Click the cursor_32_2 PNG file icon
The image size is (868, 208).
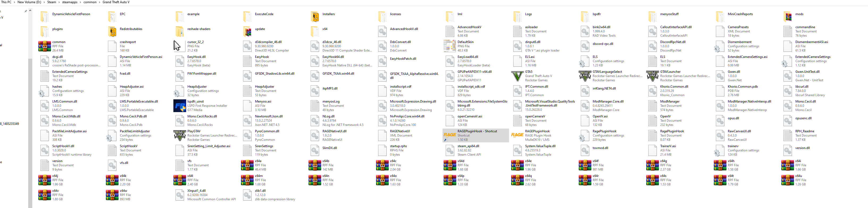pos(180,46)
